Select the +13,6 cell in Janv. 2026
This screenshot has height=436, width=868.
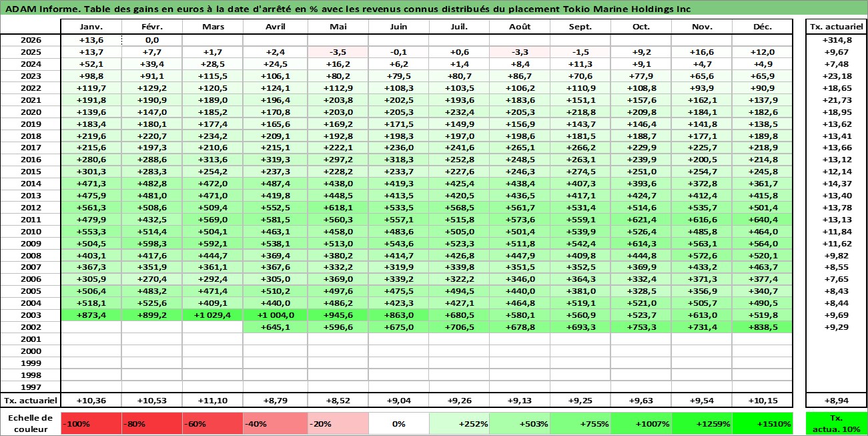coord(91,40)
